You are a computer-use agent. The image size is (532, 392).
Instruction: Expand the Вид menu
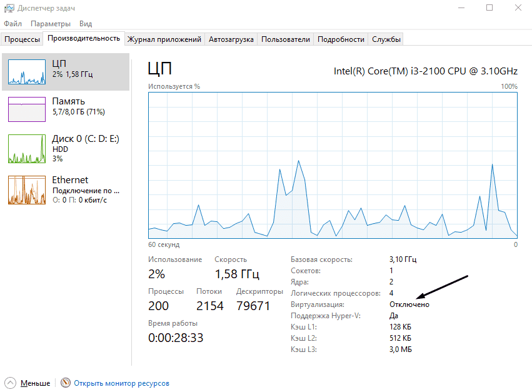pos(86,24)
